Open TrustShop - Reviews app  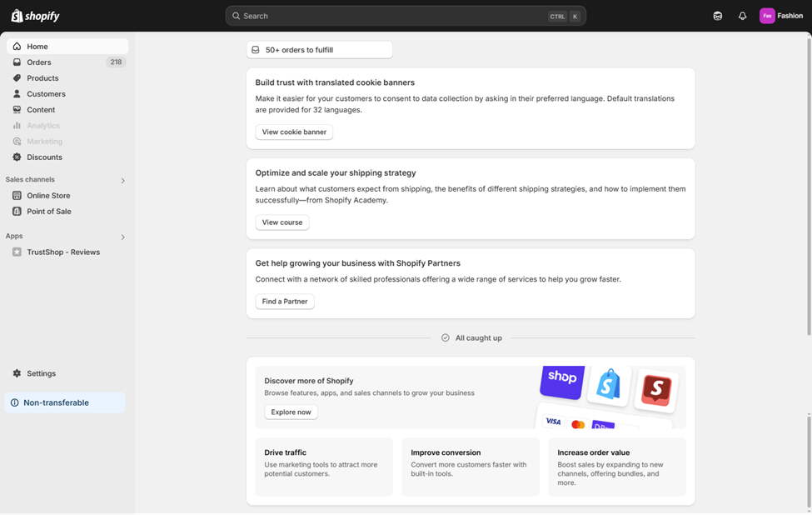click(67, 252)
